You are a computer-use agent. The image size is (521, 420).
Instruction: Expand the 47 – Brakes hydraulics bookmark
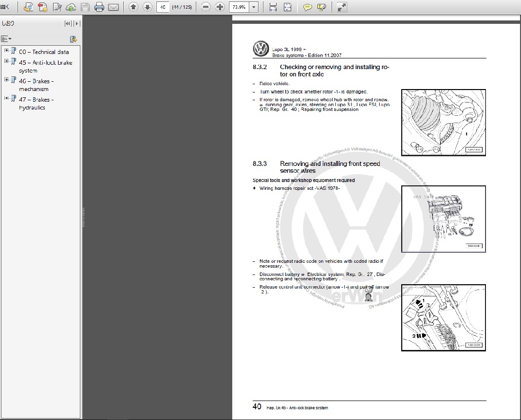coord(6,98)
